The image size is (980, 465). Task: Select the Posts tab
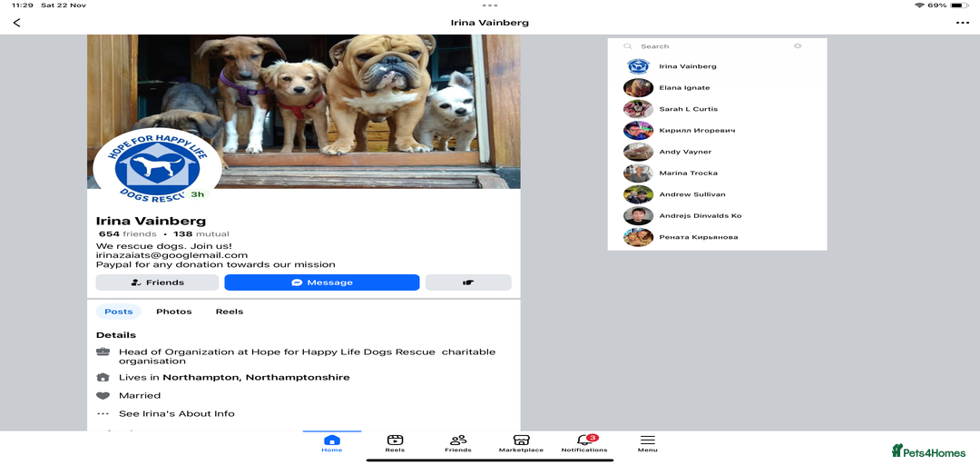coord(118,312)
